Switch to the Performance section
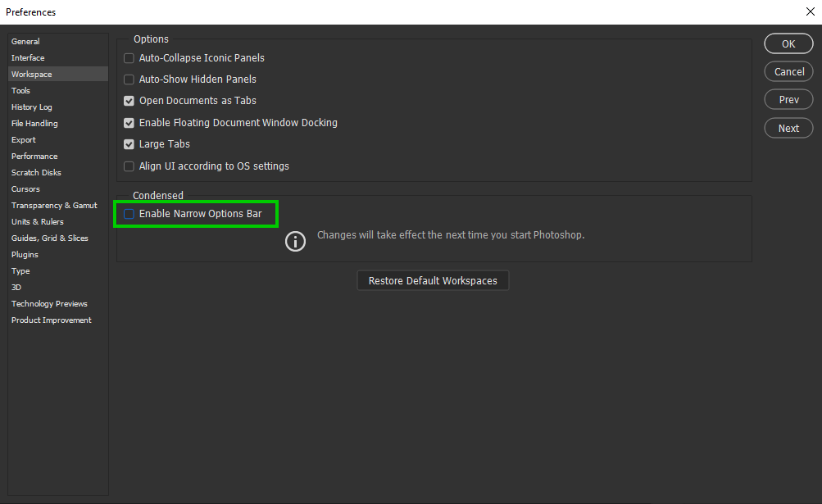The image size is (822, 504). [x=34, y=156]
